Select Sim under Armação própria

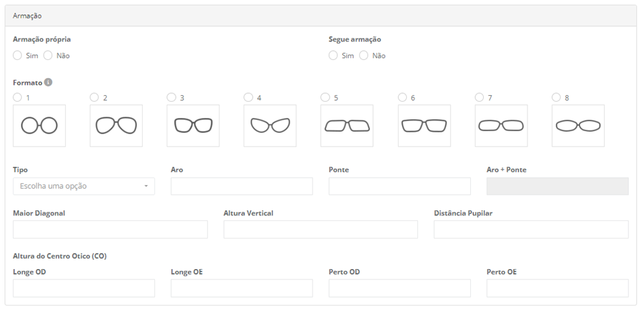click(17, 55)
